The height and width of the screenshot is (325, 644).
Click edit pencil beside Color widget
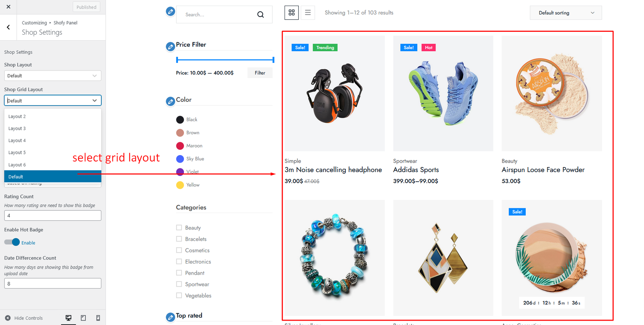[x=170, y=101]
